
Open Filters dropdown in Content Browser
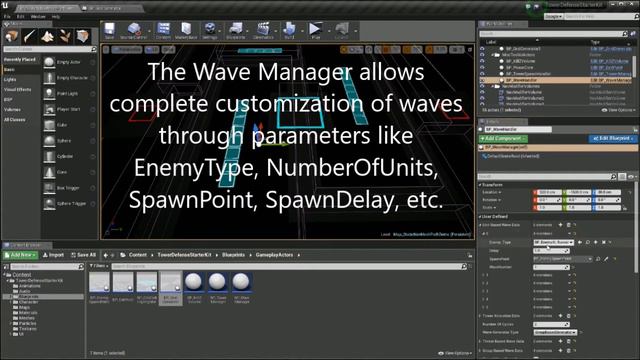tap(98, 266)
